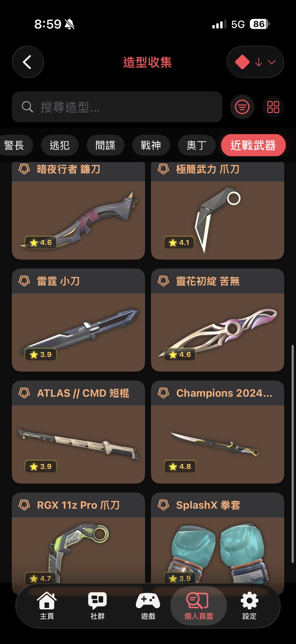Screen dimensions: 296x644
Task: Choose the 戰神 filter chip
Action: point(151,145)
